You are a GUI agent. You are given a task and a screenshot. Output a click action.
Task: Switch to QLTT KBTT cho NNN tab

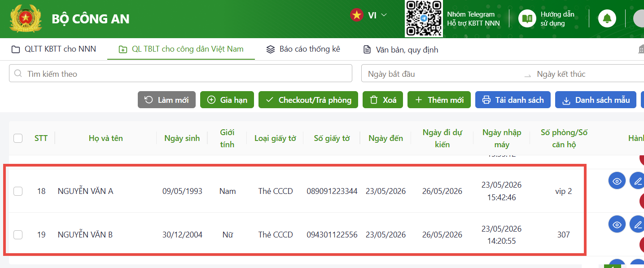point(53,49)
